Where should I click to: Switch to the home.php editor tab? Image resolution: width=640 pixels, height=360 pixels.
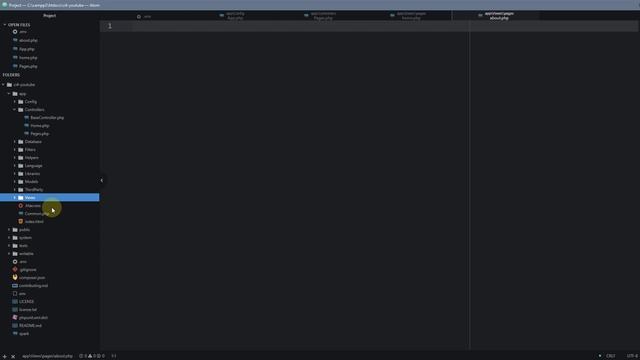pyautogui.click(x=408, y=16)
